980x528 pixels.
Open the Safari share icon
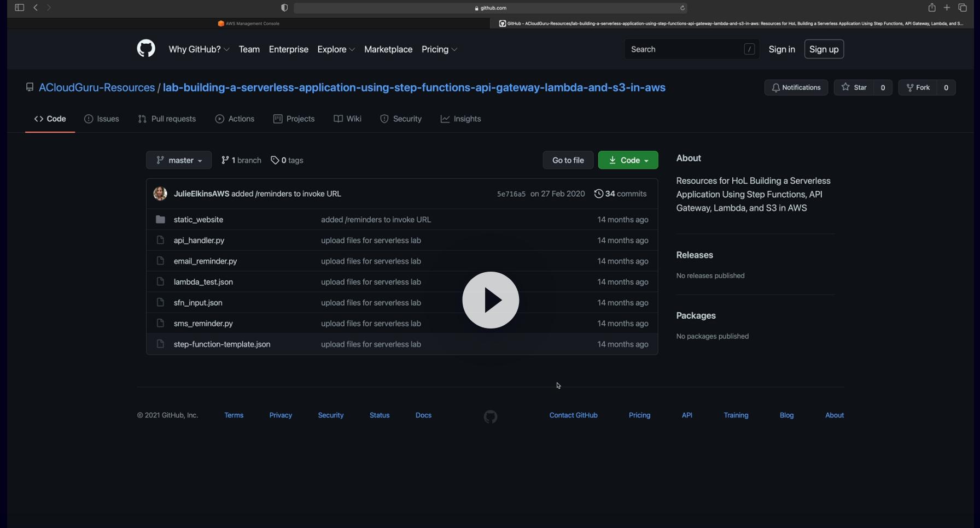tap(932, 8)
